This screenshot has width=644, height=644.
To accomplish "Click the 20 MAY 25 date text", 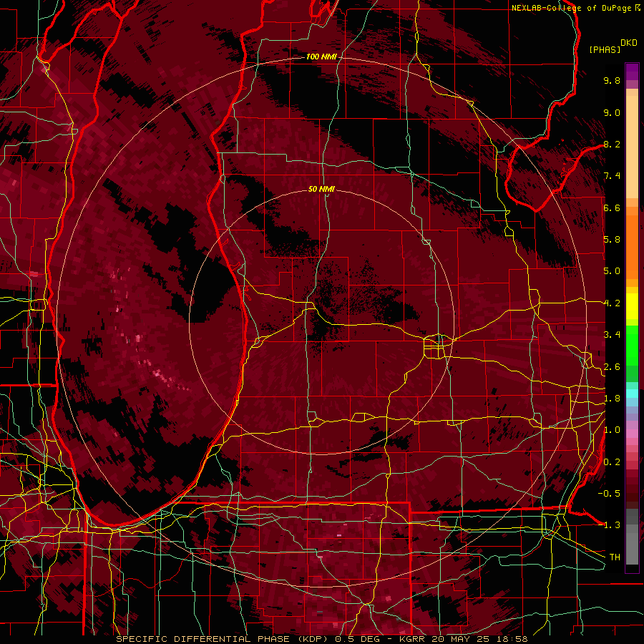I will tap(459, 639).
